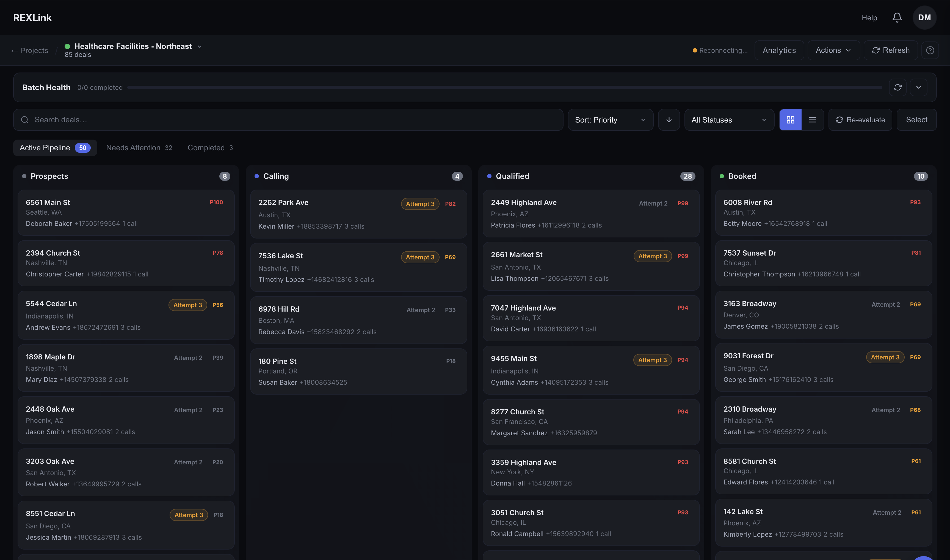Open the circular help icon near Refresh

tap(930, 50)
